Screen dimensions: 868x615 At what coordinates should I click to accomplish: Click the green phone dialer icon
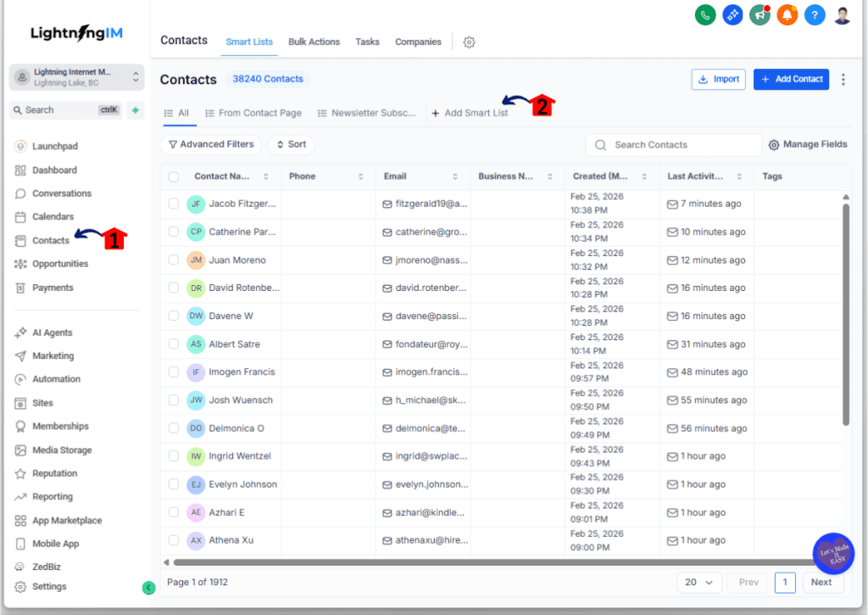click(x=704, y=14)
